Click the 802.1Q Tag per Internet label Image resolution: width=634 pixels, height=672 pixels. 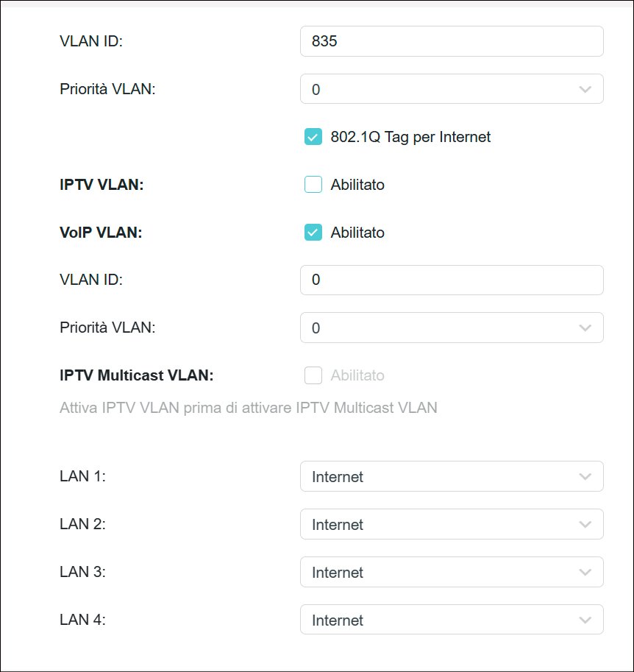(x=410, y=137)
